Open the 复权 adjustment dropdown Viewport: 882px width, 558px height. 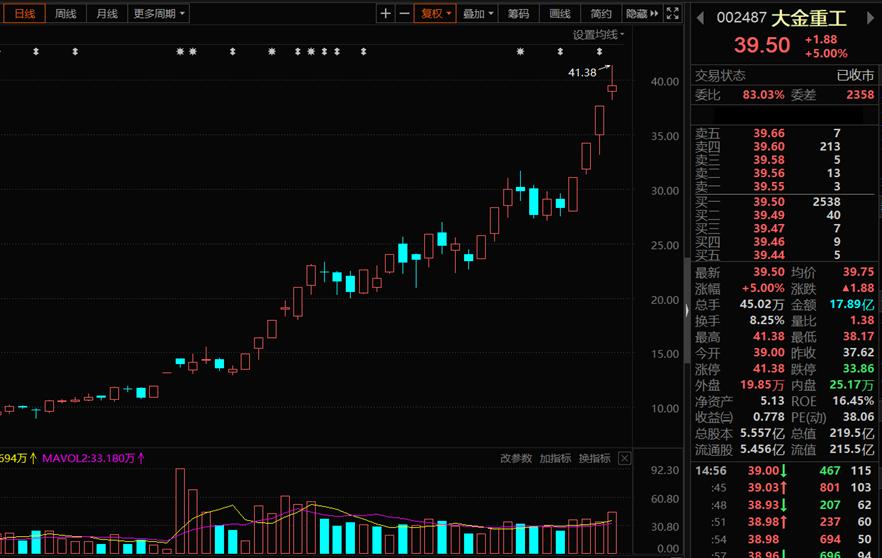click(x=435, y=14)
